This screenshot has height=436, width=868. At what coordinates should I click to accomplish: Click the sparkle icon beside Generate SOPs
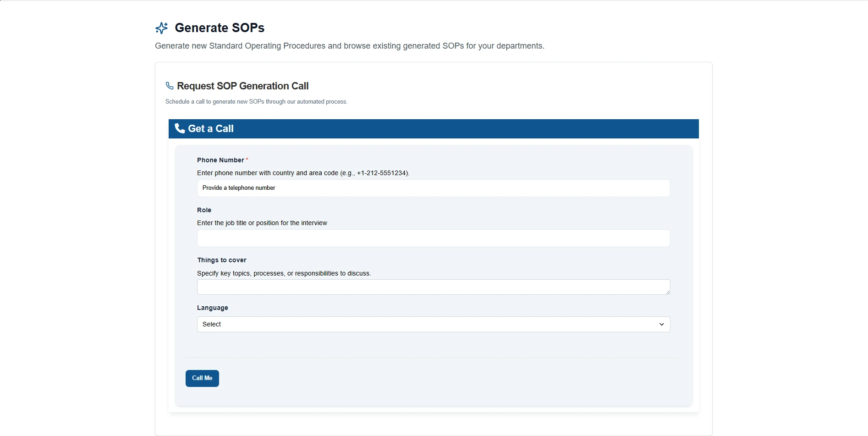[x=161, y=28]
